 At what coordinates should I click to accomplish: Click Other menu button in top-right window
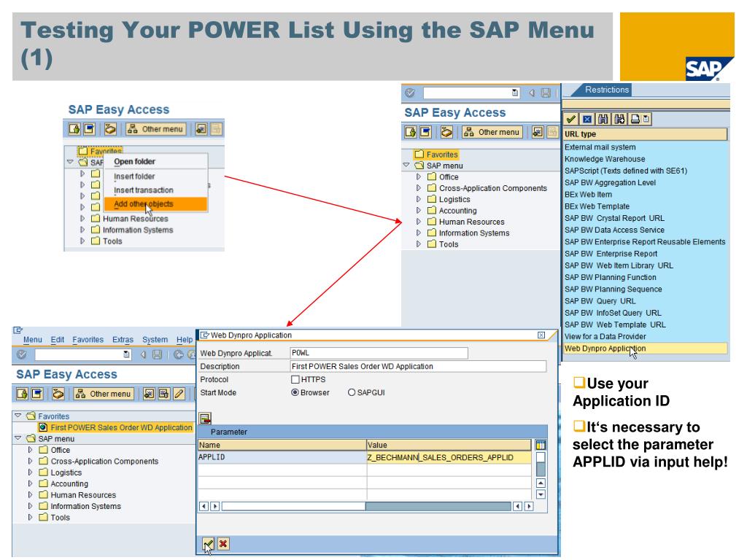(x=492, y=132)
